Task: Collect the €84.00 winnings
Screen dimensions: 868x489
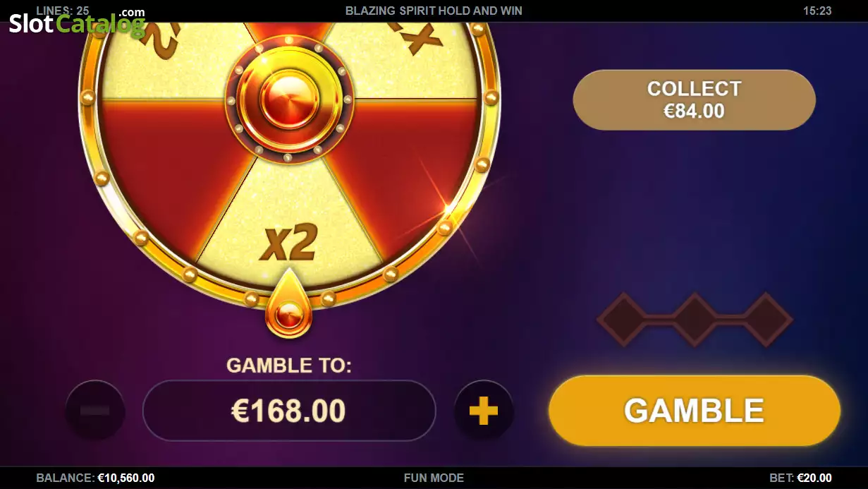Action: coord(695,99)
